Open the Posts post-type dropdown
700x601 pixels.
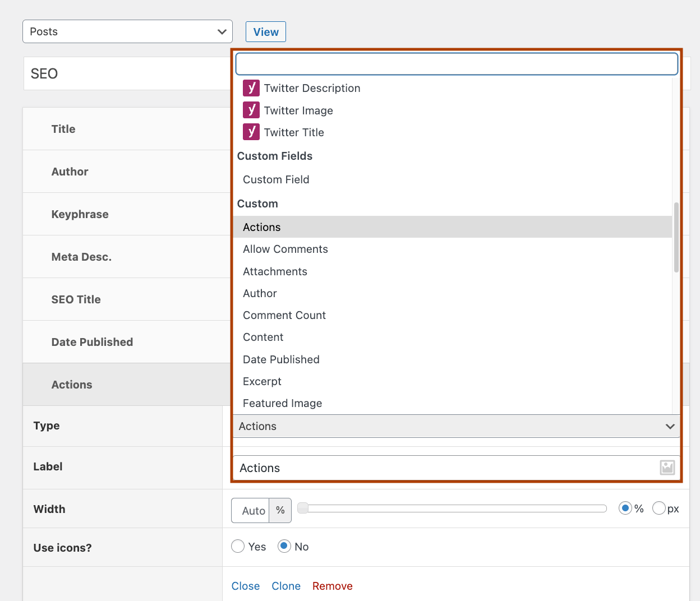[x=127, y=31]
